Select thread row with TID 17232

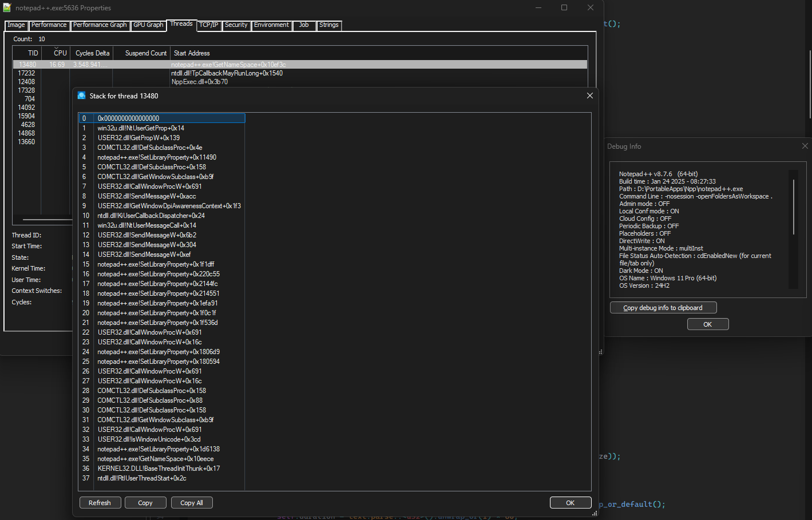coord(300,73)
